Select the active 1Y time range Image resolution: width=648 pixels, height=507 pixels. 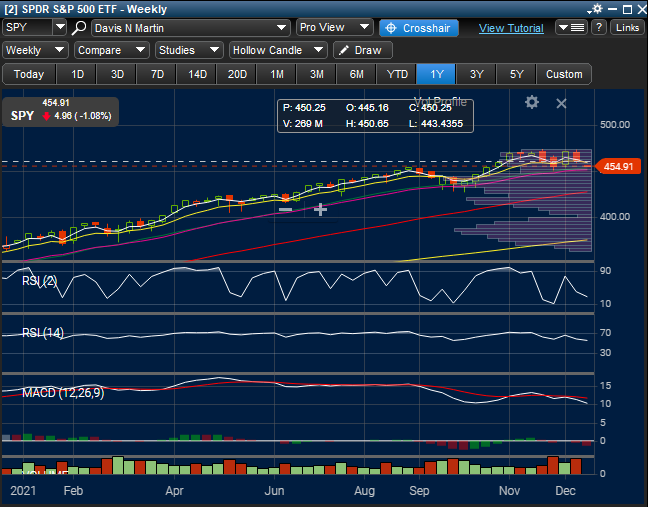(x=436, y=74)
